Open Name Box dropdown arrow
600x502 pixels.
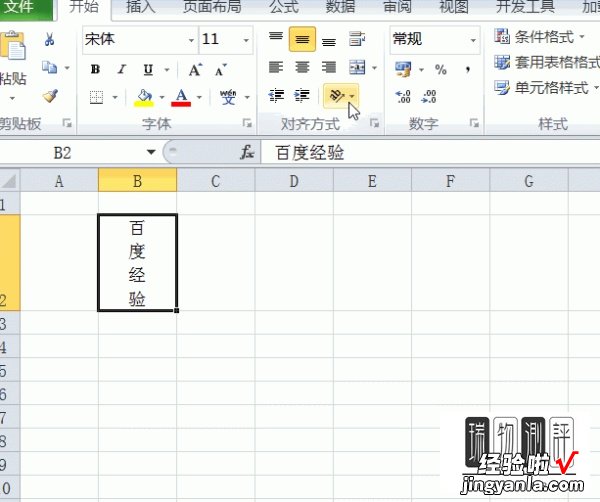(151, 152)
